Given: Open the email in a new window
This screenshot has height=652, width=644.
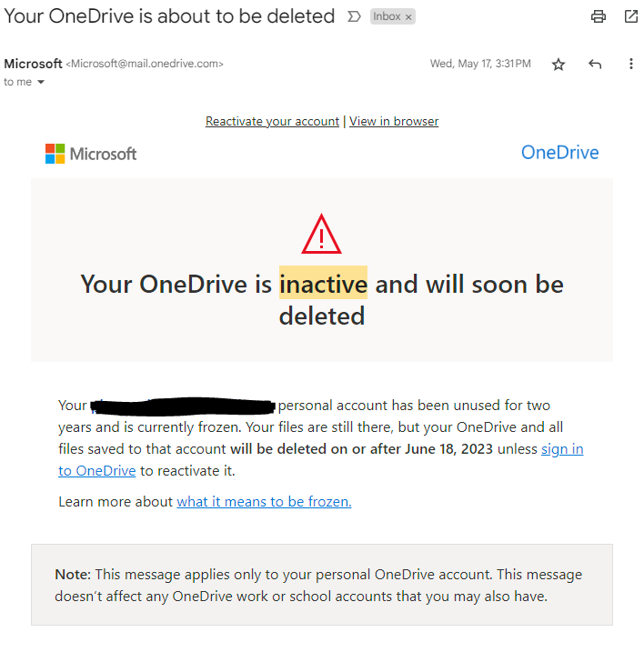Looking at the screenshot, I should [x=631, y=16].
